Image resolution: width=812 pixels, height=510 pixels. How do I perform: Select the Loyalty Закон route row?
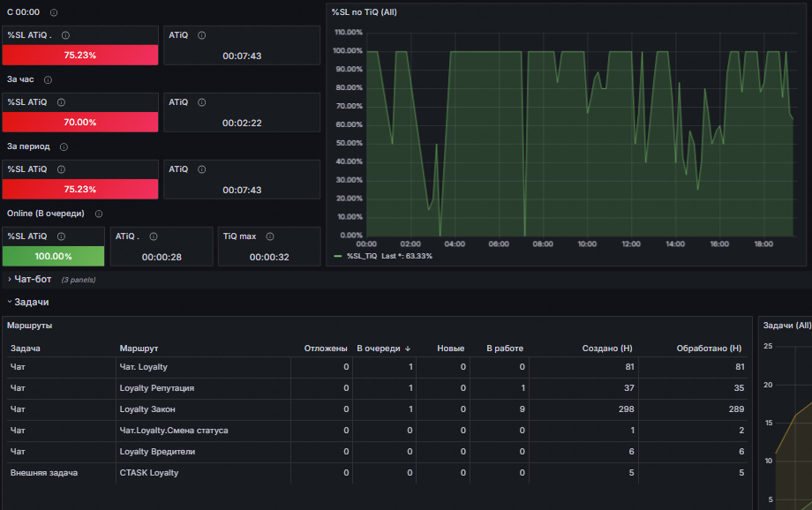[x=377, y=409]
